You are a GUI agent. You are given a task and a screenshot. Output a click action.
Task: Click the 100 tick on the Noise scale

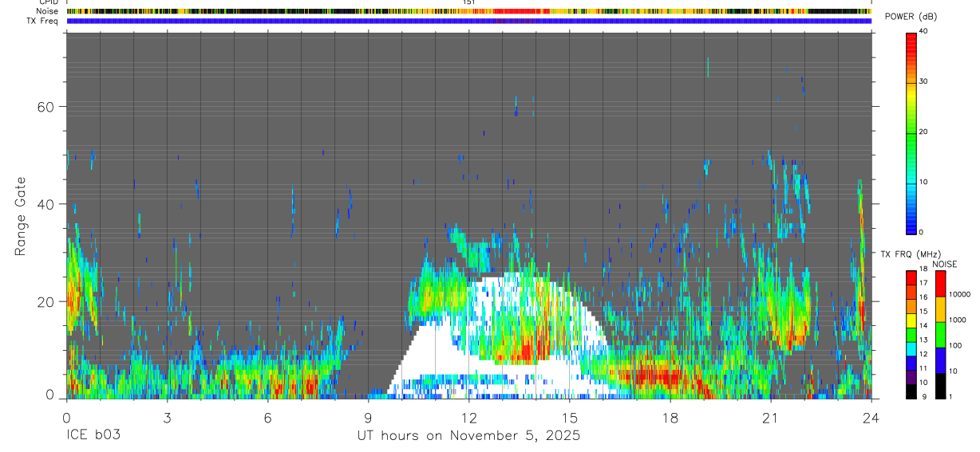pos(956,345)
